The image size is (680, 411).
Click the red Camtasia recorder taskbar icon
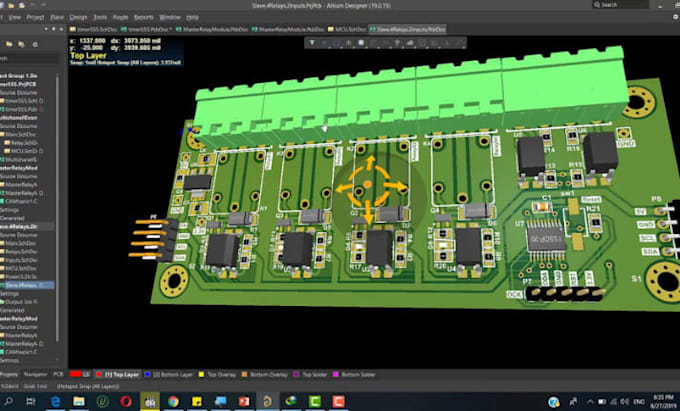[338, 401]
